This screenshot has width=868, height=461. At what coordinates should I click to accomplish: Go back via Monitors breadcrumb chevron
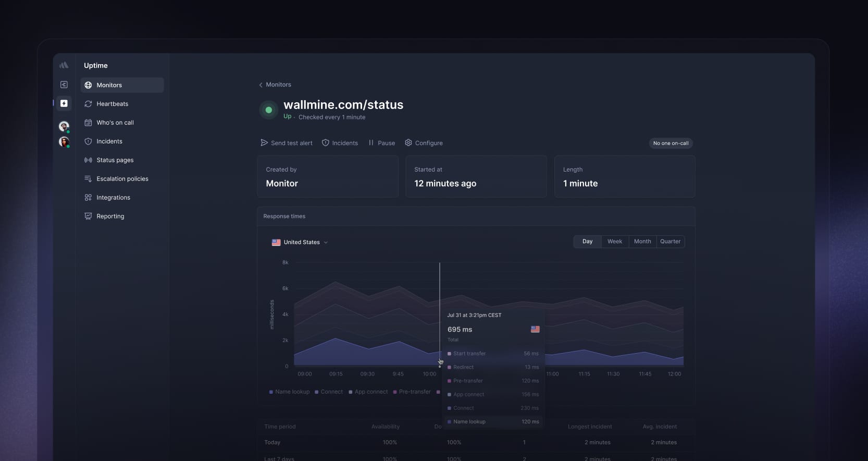click(261, 85)
